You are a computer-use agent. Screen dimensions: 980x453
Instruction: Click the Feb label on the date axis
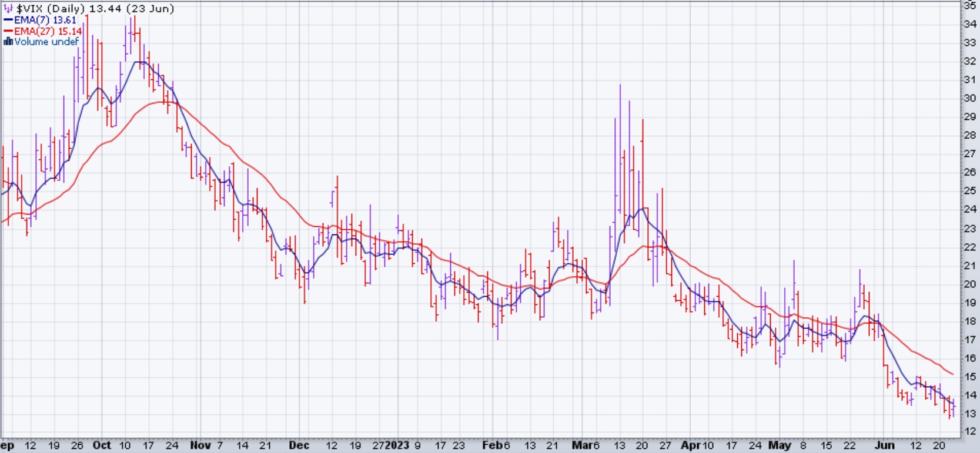[491, 445]
